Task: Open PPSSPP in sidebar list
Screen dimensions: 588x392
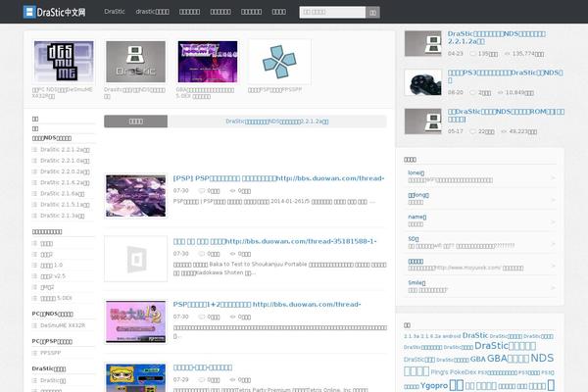Action: (x=50, y=353)
